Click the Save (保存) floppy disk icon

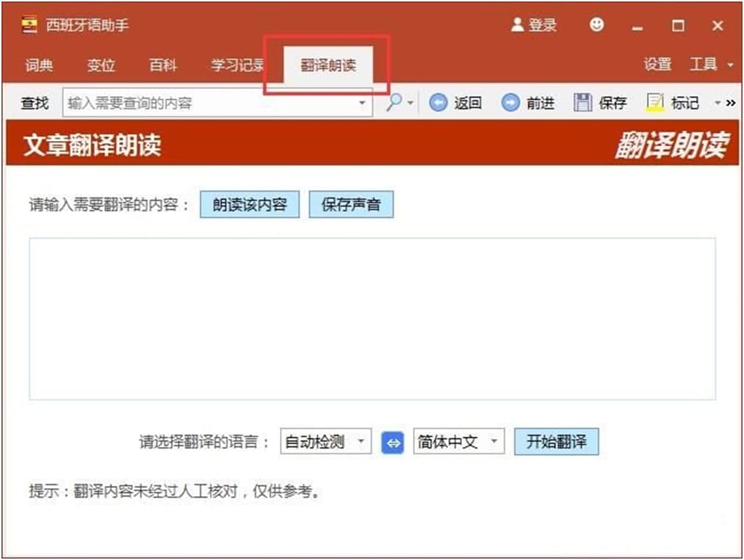(x=582, y=103)
